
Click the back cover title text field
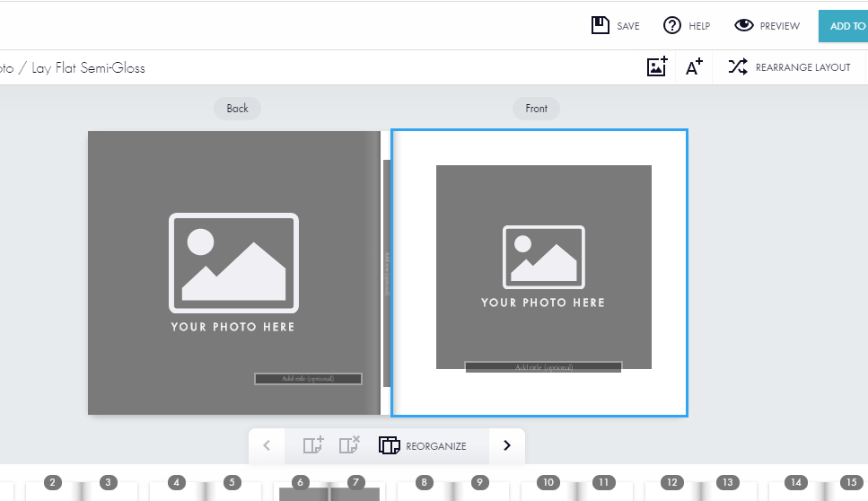point(308,379)
